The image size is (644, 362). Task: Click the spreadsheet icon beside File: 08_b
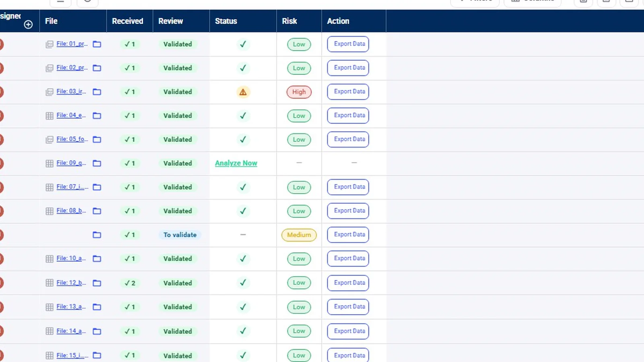pos(50,211)
